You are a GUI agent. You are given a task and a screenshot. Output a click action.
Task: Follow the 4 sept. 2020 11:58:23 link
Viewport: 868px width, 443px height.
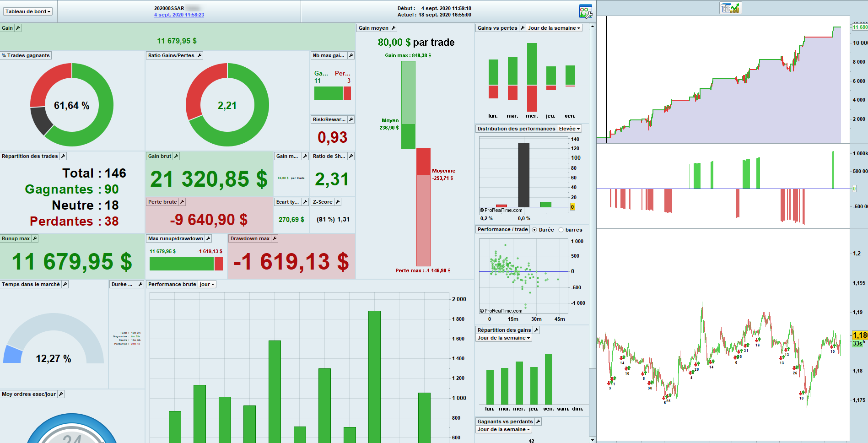click(179, 15)
